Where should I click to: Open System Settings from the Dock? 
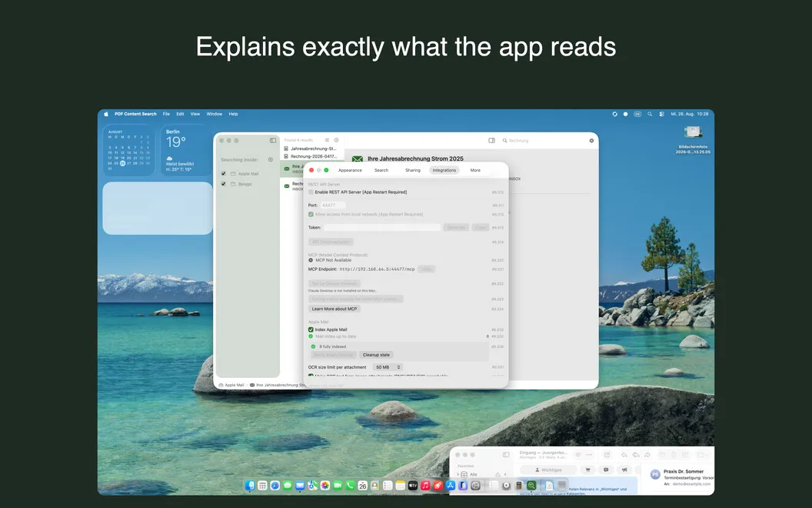tap(475, 485)
